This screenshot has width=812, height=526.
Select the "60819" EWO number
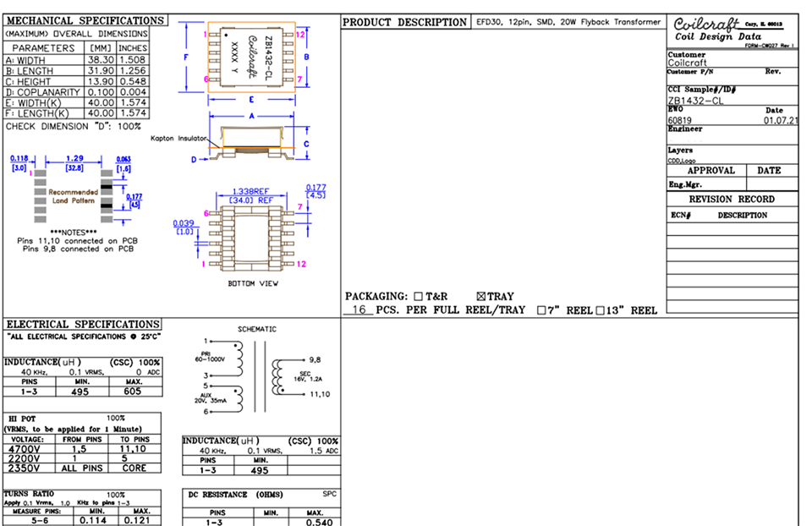pos(679,120)
